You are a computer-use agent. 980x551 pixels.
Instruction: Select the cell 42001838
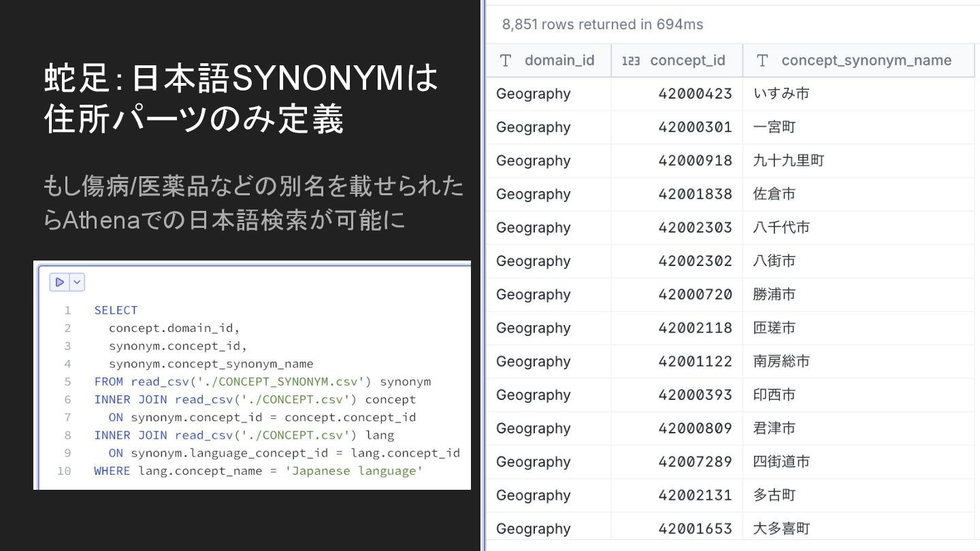pos(677,194)
